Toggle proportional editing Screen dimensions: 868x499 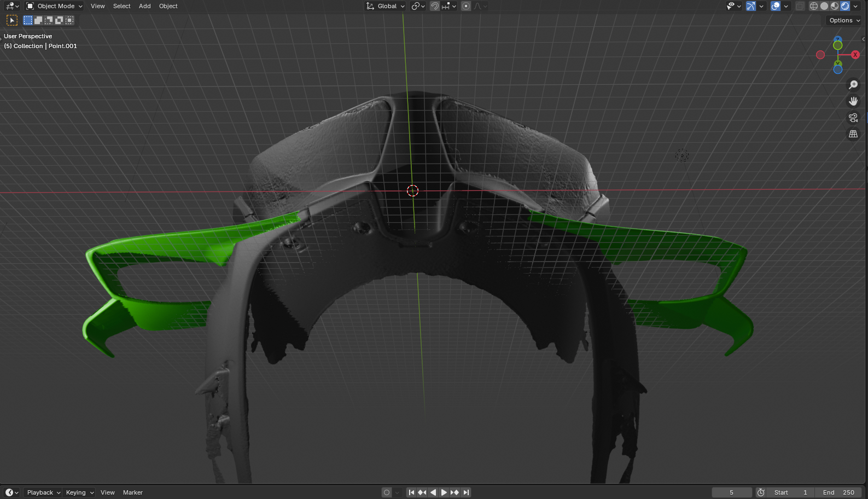(466, 6)
